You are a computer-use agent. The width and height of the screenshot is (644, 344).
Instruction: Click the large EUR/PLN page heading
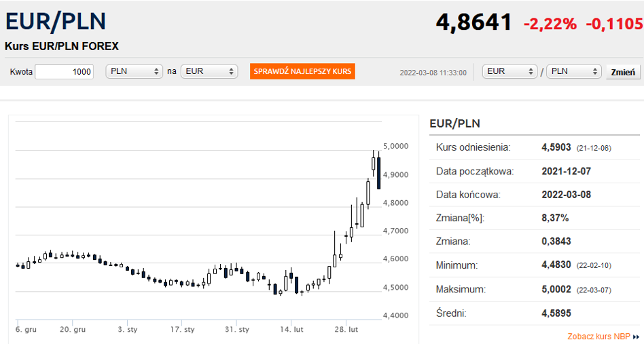56,21
